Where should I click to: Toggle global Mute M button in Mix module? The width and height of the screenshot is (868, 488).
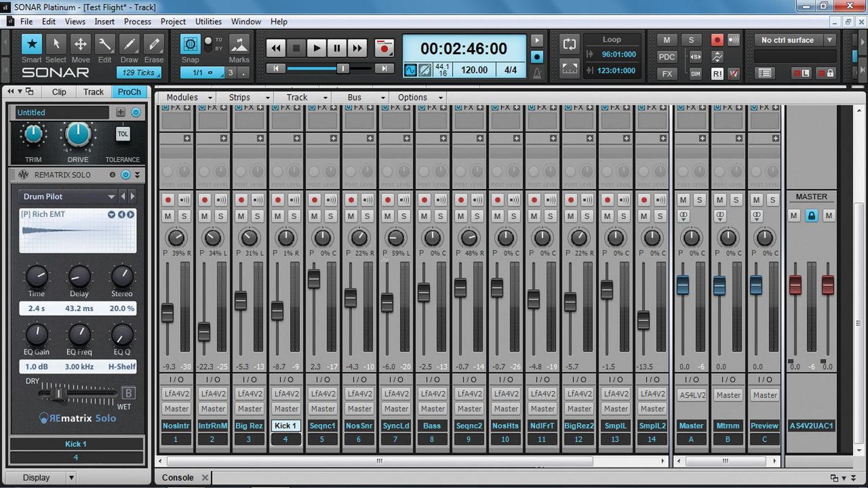click(667, 40)
